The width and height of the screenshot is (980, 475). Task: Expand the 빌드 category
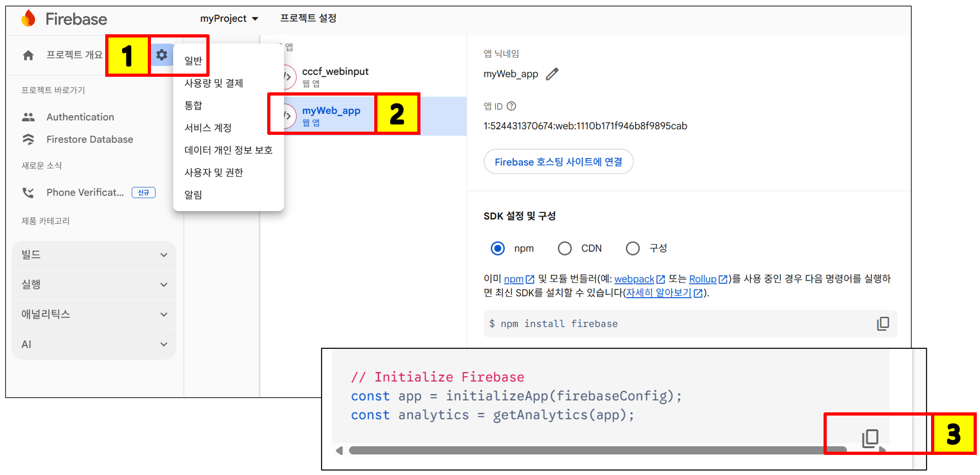coord(94,255)
